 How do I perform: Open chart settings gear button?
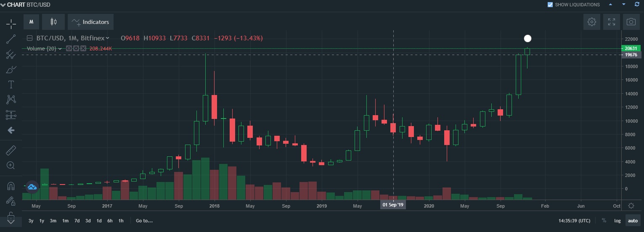tap(592, 22)
